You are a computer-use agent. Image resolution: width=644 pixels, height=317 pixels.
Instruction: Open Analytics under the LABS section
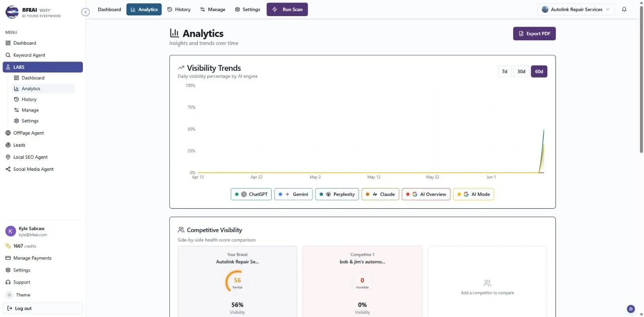click(x=43, y=89)
